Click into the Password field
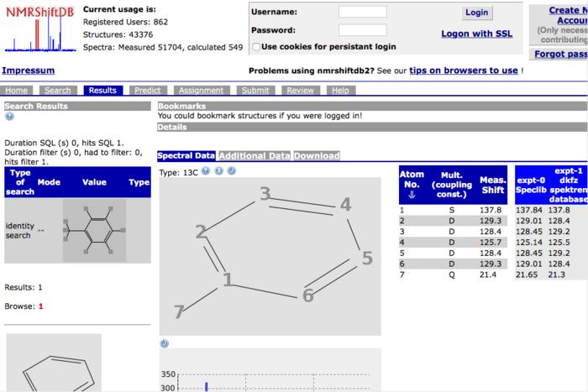 [362, 29]
